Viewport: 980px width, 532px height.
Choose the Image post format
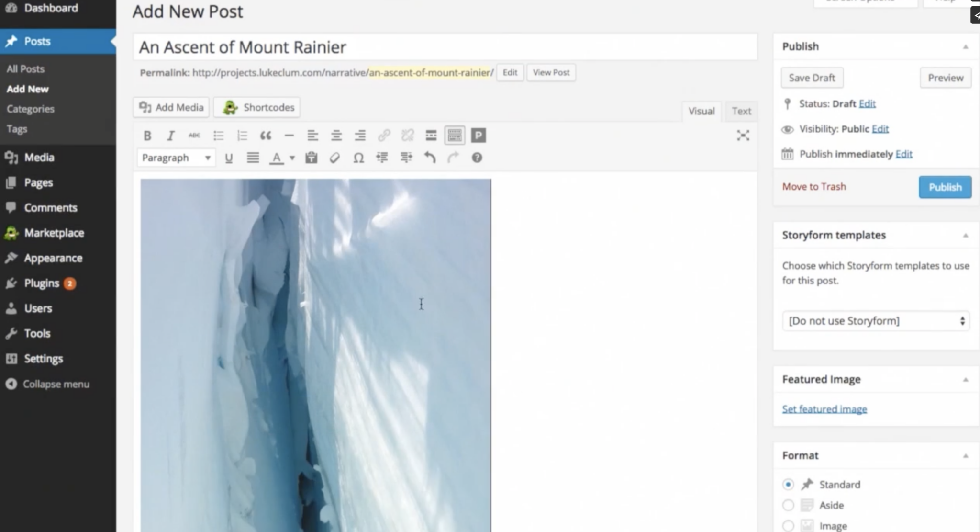(x=788, y=525)
